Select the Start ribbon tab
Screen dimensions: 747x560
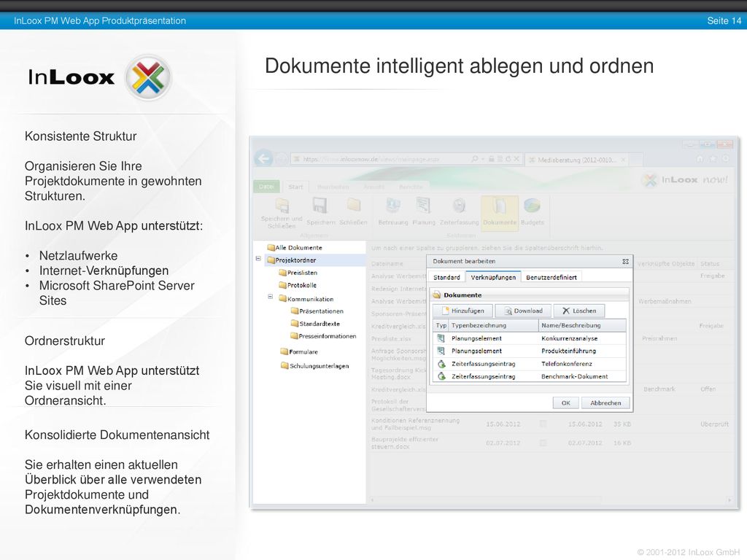[x=295, y=187]
